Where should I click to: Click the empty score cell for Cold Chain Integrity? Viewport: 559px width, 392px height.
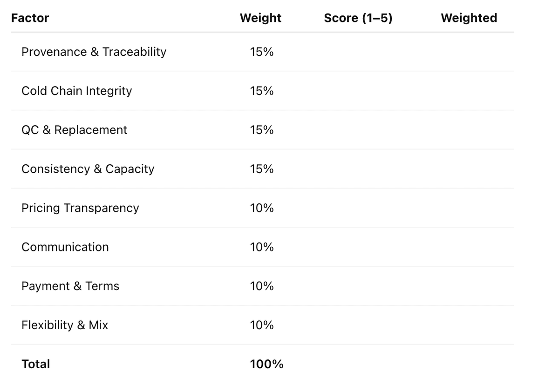pos(358,91)
